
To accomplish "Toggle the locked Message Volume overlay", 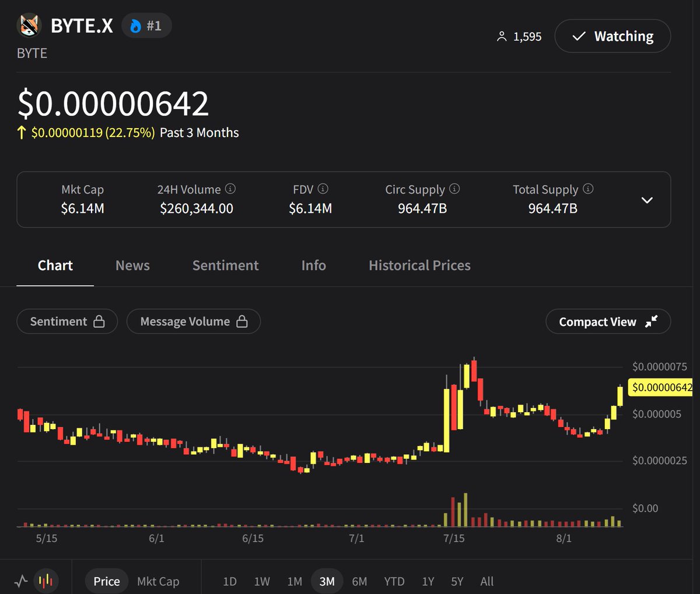I will pyautogui.click(x=194, y=322).
